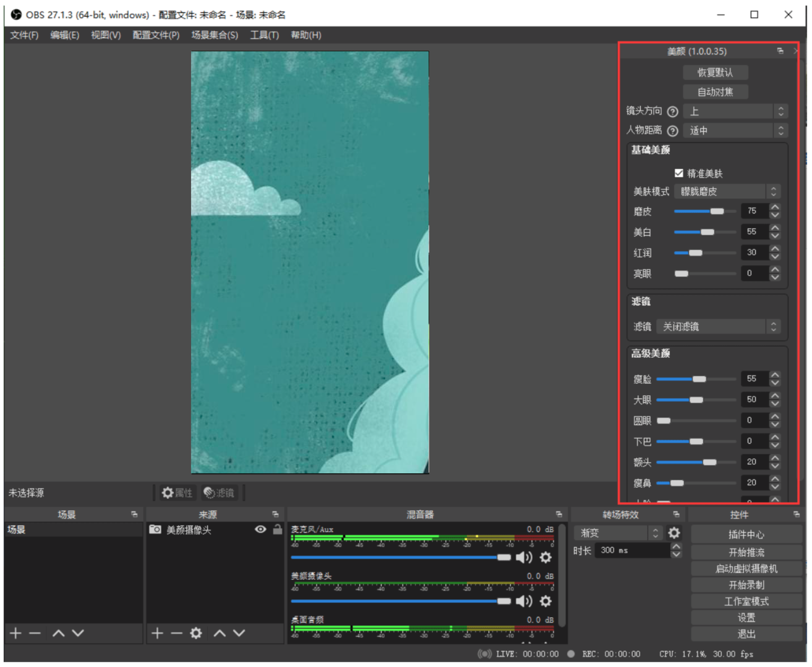The image size is (812, 667).
Task: Click the 大眼 slider handle
Action: (x=696, y=400)
